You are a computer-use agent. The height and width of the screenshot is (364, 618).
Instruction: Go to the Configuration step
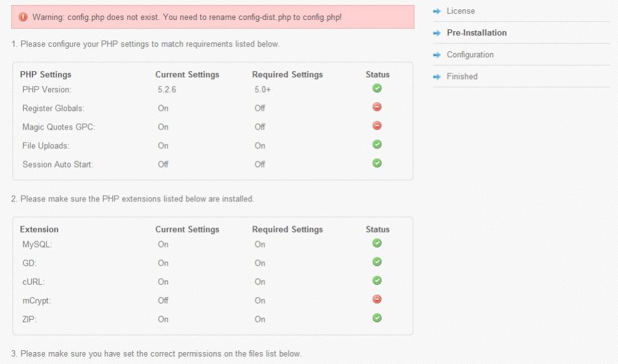pos(470,55)
